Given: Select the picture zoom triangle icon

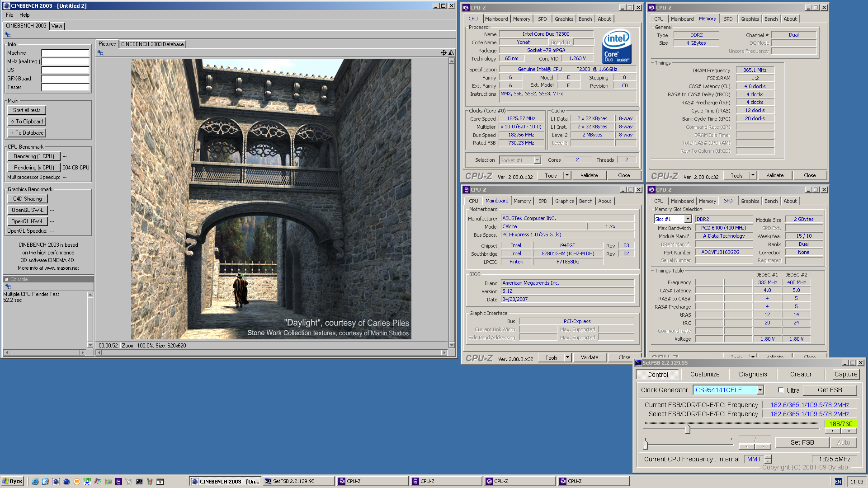Looking at the screenshot, I should (451, 53).
